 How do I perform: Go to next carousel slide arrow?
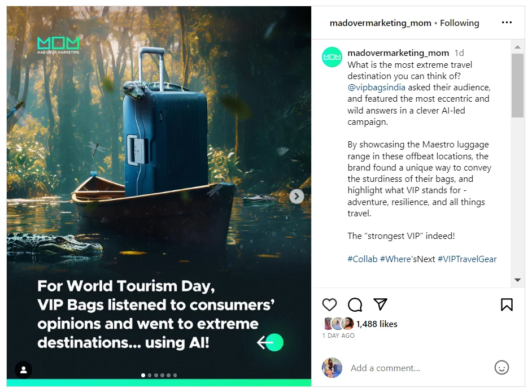tap(296, 196)
